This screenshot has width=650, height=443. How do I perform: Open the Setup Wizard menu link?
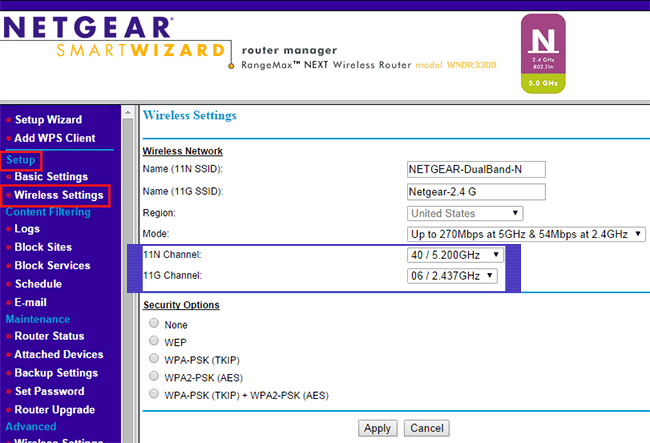(48, 120)
